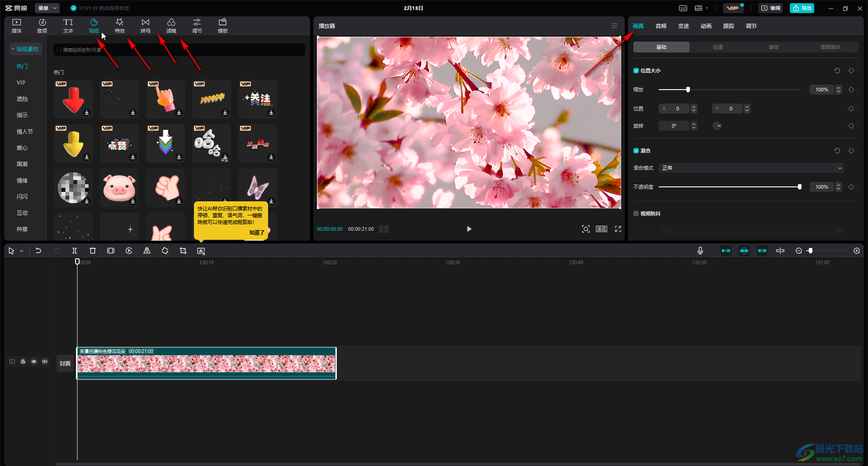Open the 转场 transitions panel
Image resolution: width=868 pixels, height=466 pixels.
(145, 26)
